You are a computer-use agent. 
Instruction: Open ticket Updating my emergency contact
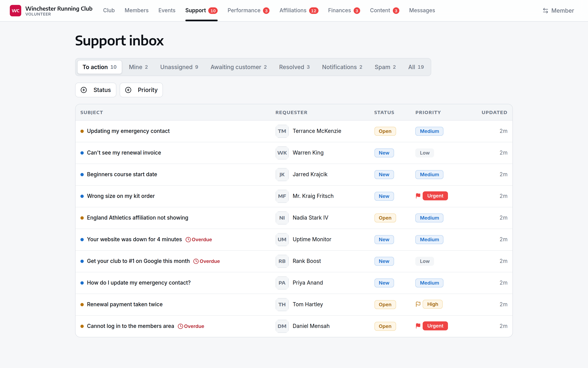(x=128, y=131)
